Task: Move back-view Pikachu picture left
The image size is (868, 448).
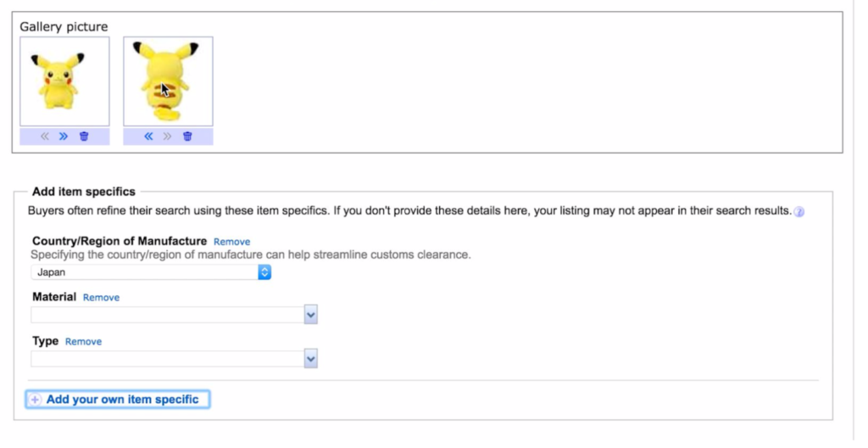Action: [x=148, y=137]
